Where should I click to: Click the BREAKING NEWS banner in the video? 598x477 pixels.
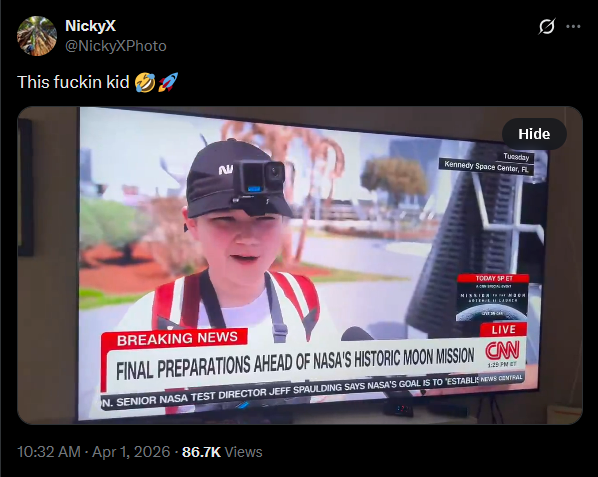pyautogui.click(x=175, y=339)
